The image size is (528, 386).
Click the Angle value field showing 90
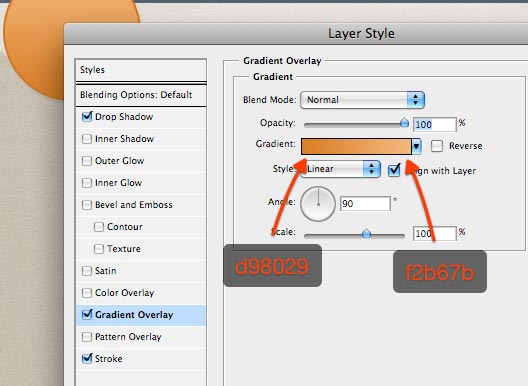tap(365, 203)
